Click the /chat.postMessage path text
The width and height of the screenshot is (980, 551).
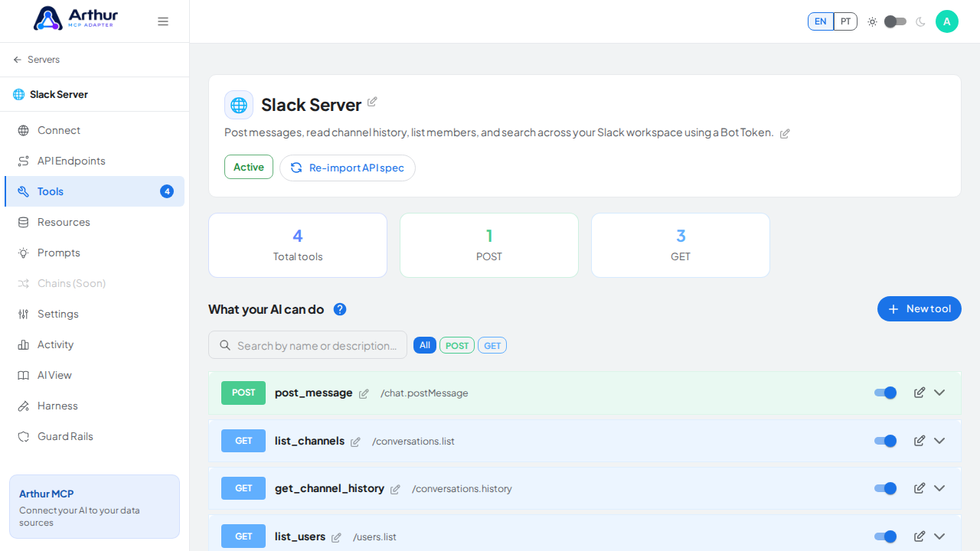pyautogui.click(x=424, y=393)
